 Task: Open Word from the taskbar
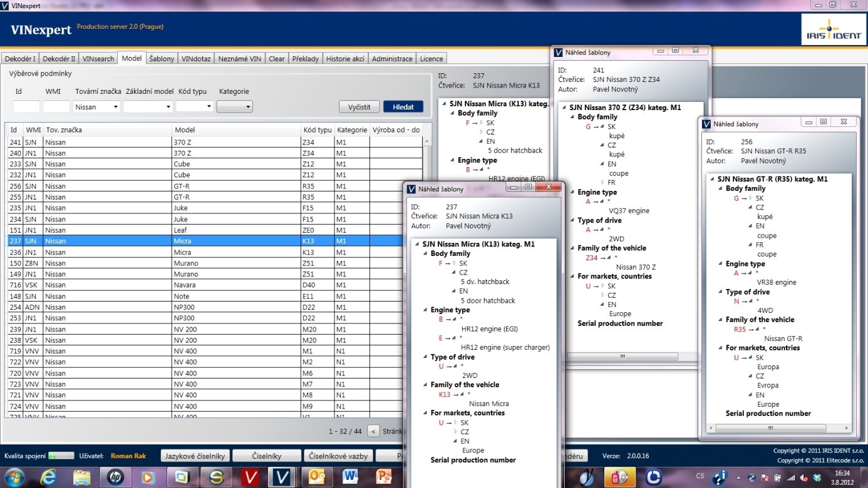[x=350, y=477]
